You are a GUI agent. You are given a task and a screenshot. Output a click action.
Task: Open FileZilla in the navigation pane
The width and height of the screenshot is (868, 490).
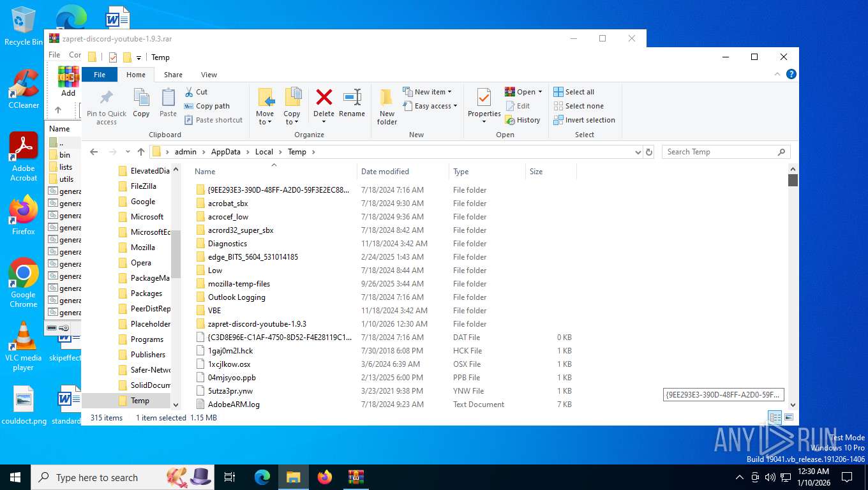click(143, 186)
